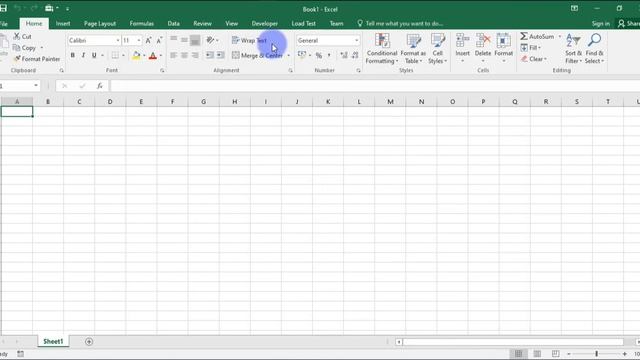Click Increase Decimal icon

(344, 55)
